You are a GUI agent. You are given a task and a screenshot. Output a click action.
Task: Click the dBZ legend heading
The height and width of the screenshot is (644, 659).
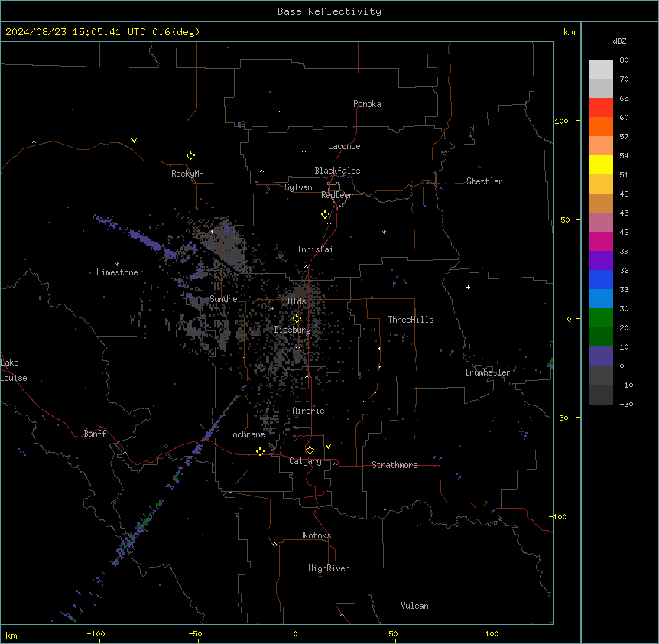(x=619, y=41)
